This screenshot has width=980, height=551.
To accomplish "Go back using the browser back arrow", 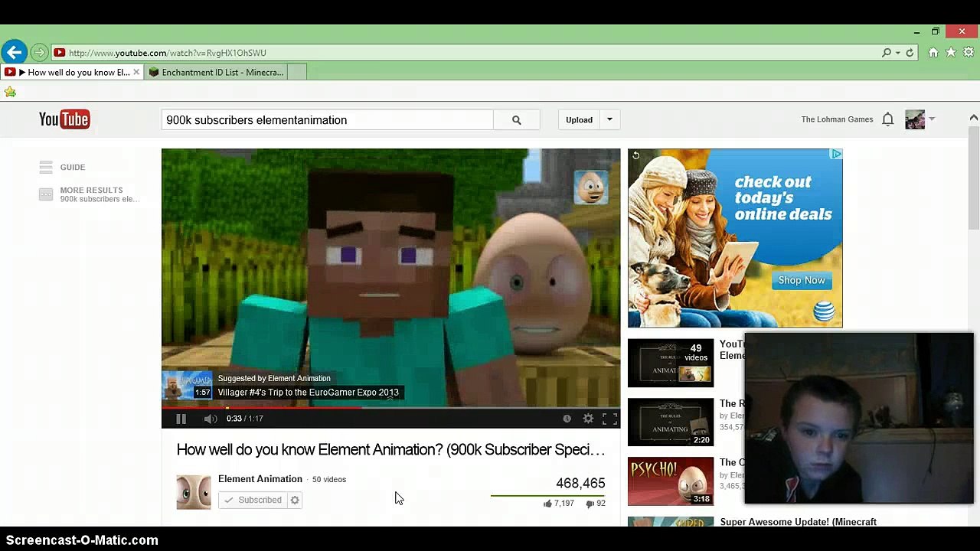I will (14, 52).
